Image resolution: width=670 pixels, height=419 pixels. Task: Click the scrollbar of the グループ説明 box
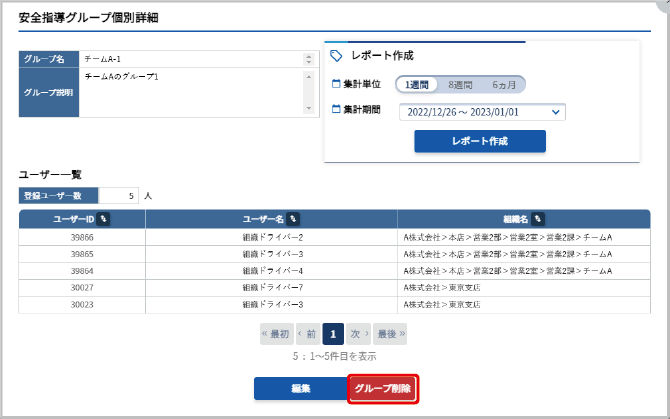point(309,92)
